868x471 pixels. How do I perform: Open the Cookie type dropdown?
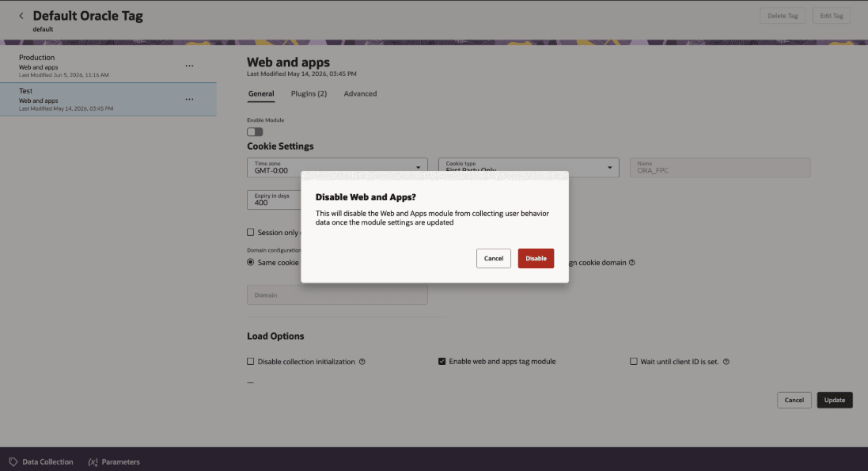pos(529,167)
